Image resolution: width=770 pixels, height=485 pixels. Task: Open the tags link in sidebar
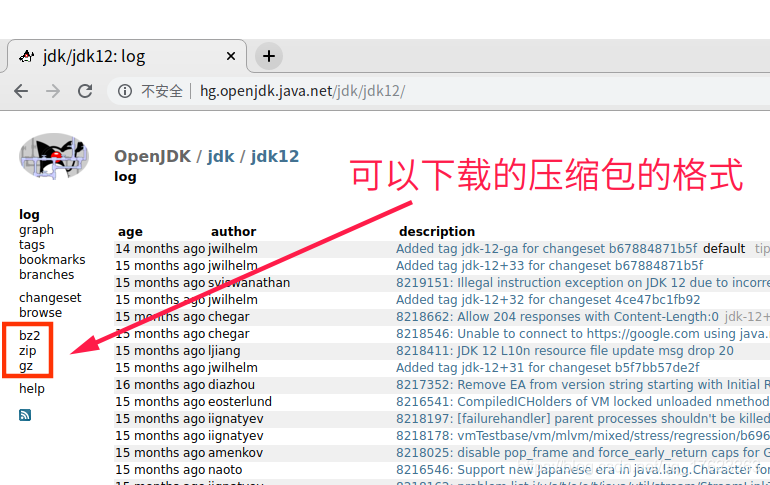point(32,244)
